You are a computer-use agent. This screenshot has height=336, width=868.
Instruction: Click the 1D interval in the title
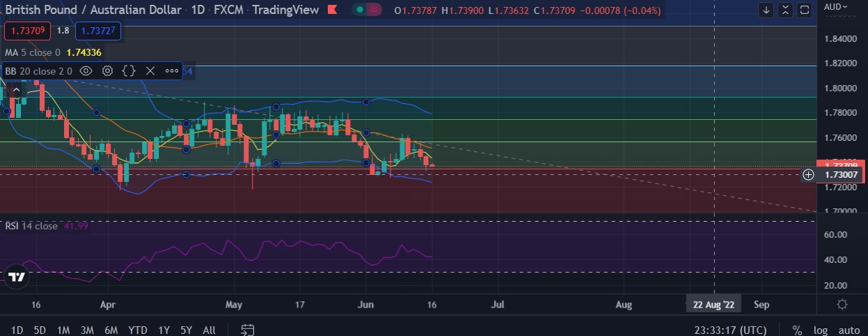(200, 10)
